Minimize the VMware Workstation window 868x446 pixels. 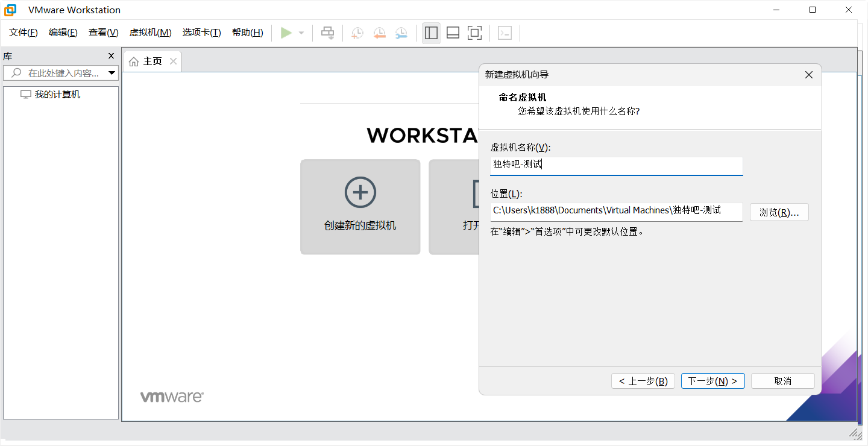click(x=776, y=10)
